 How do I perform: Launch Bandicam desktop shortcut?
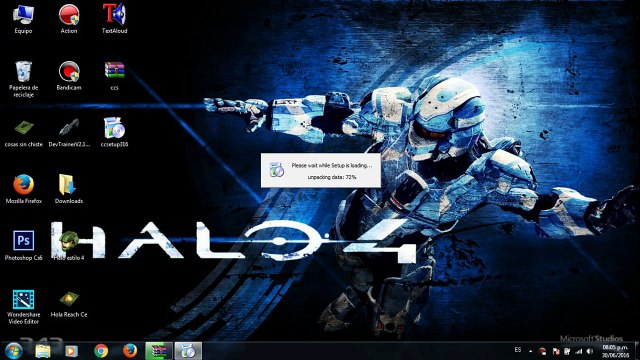pos(69,76)
